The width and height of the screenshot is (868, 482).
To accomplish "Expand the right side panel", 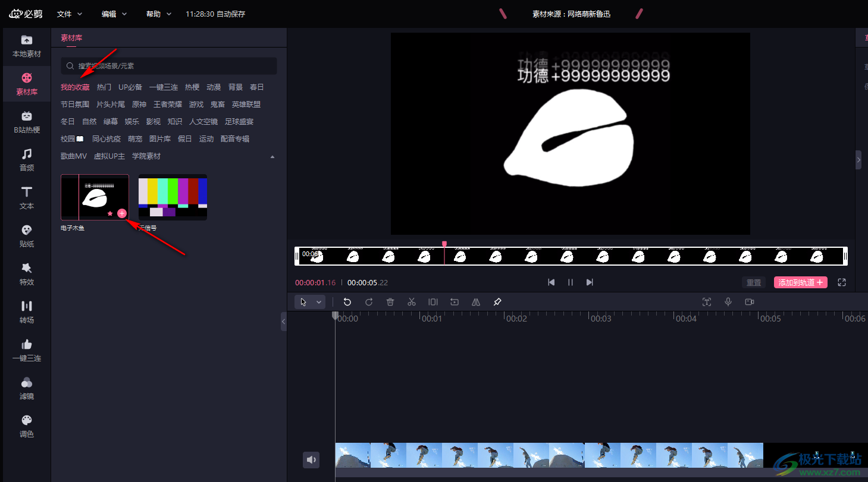I will point(858,160).
